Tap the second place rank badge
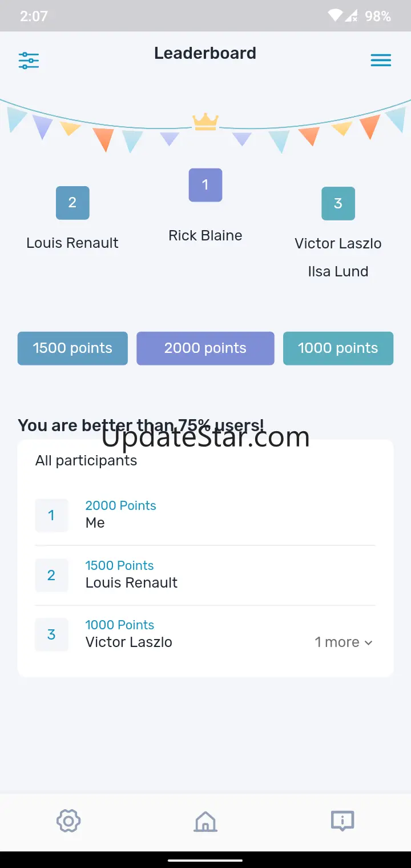The width and height of the screenshot is (411, 868). pyautogui.click(x=72, y=203)
